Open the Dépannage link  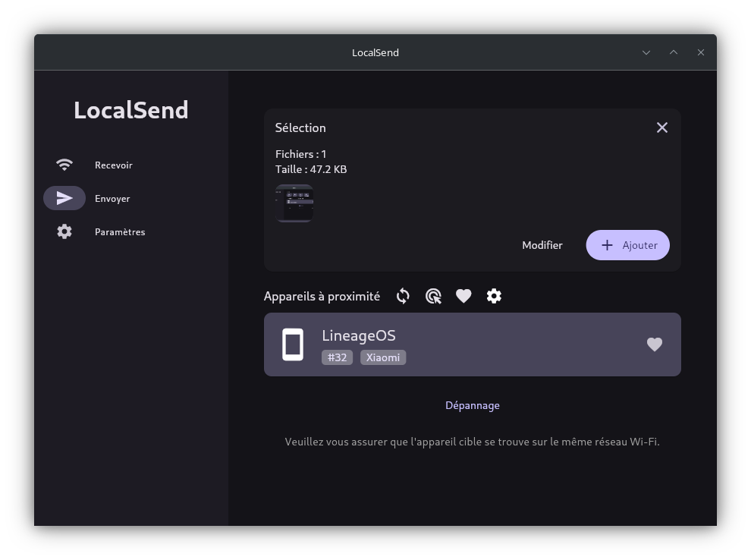[472, 405]
